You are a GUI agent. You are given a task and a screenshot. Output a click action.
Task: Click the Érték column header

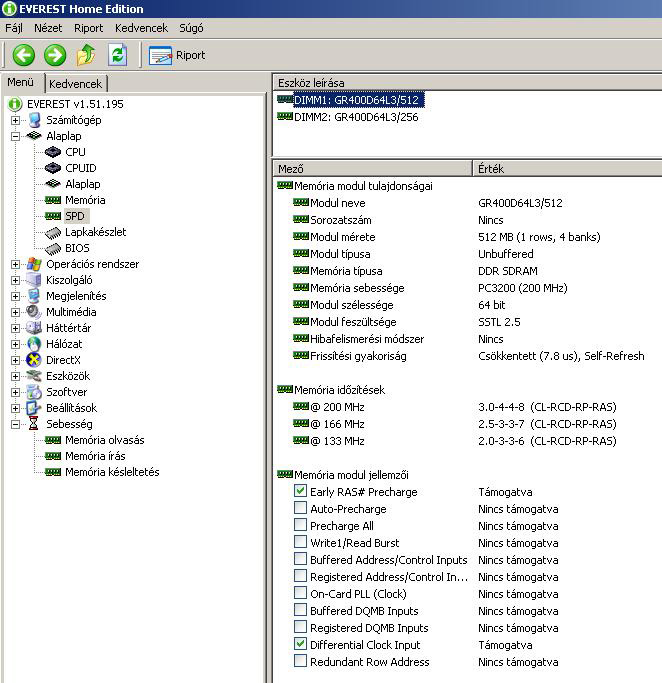pos(567,169)
